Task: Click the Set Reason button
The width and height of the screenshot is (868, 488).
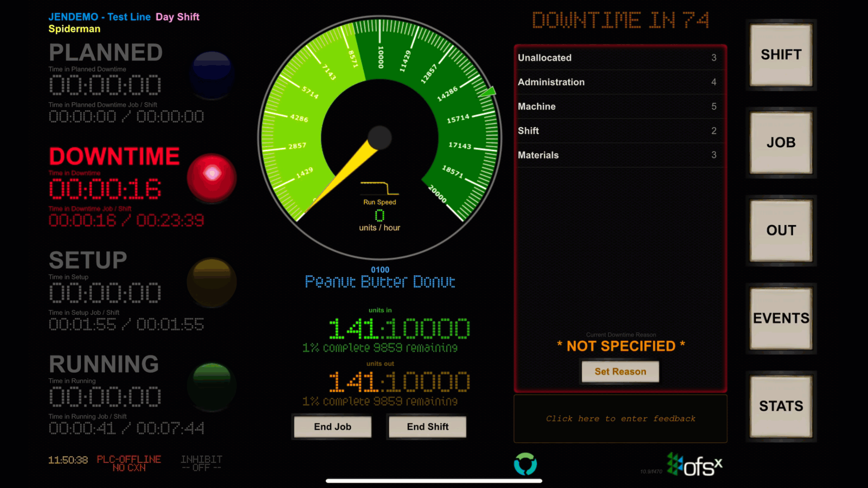Action: point(620,371)
